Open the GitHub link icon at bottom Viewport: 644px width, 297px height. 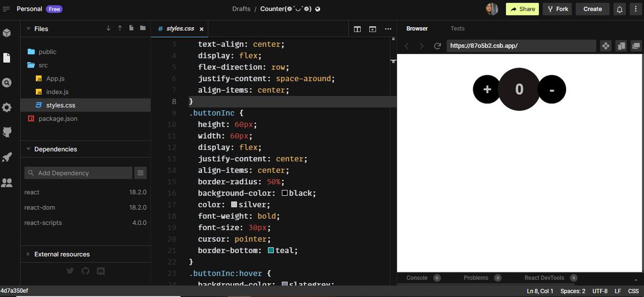[85, 271]
